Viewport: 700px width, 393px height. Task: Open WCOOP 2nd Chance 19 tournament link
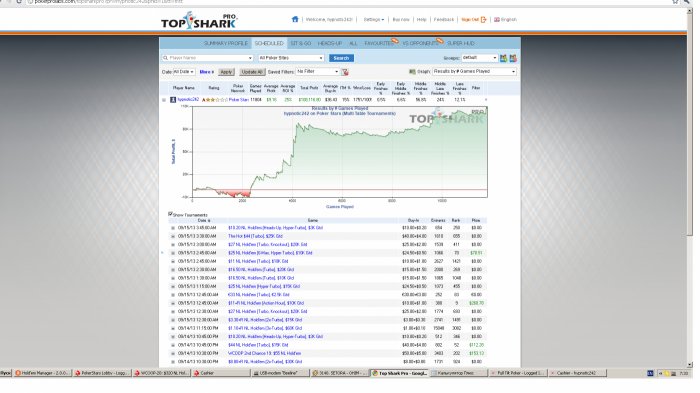click(x=264, y=353)
